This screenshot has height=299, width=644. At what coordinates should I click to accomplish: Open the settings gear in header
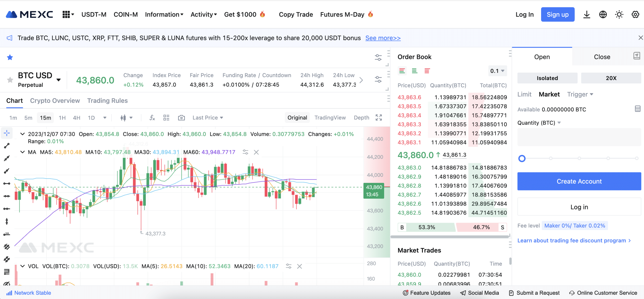pos(635,15)
